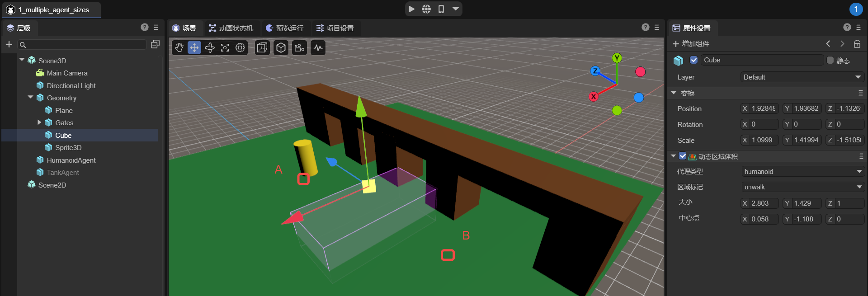Open the project settings tab

click(x=335, y=28)
